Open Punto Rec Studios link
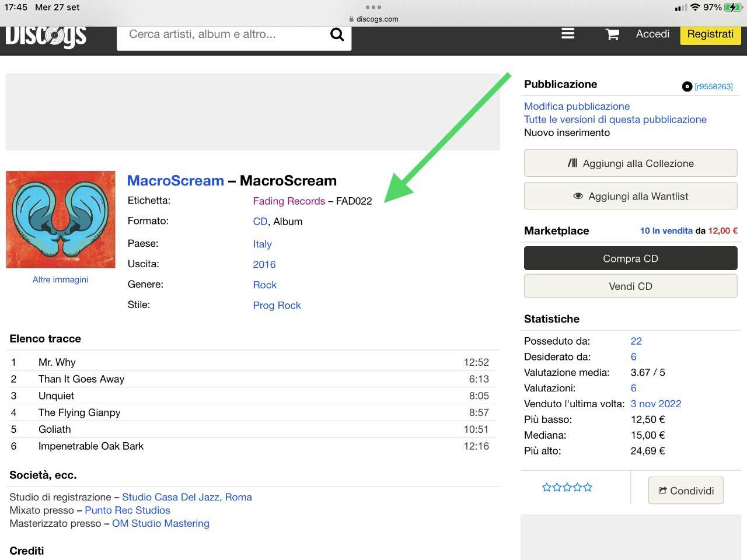Viewport: 747px width, 560px height. point(127,510)
